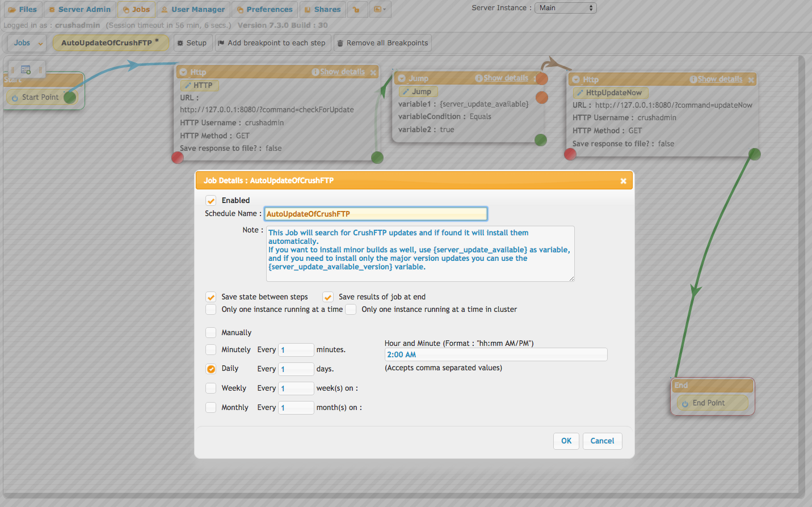Switch to the Shares tab
The width and height of the screenshot is (812, 507).
click(x=322, y=10)
